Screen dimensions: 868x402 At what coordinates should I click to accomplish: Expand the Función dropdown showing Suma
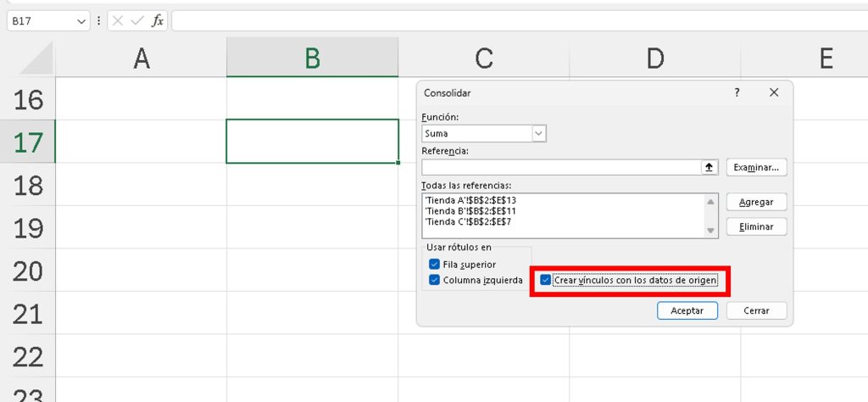(x=538, y=133)
